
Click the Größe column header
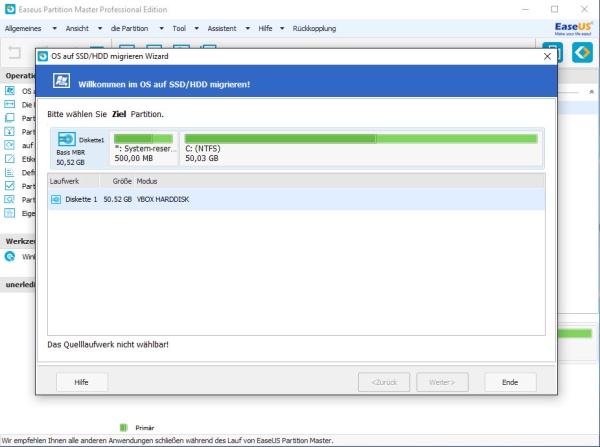pyautogui.click(x=116, y=181)
